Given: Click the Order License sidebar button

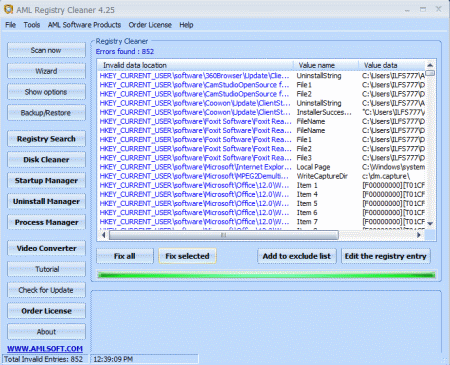Looking at the screenshot, I should (46, 311).
